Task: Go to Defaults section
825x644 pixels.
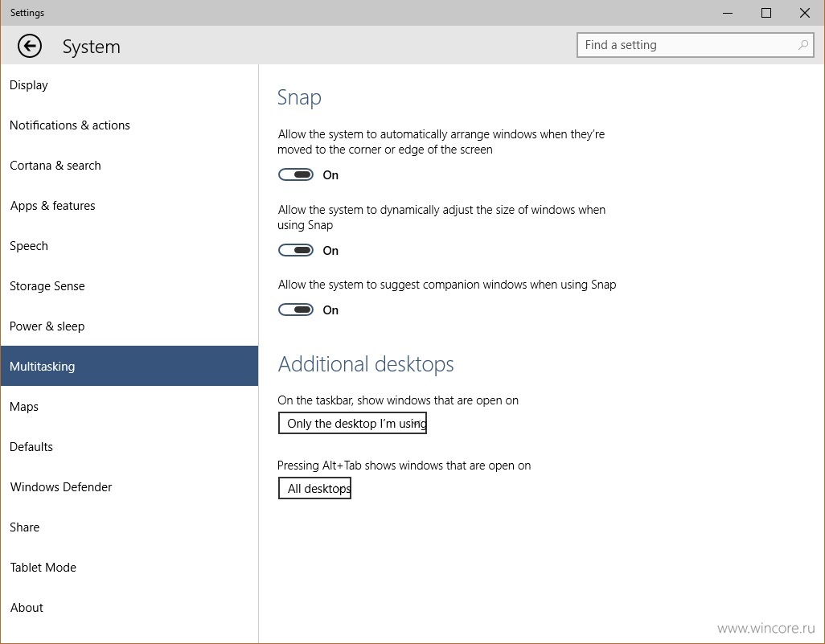Action: click(129, 447)
